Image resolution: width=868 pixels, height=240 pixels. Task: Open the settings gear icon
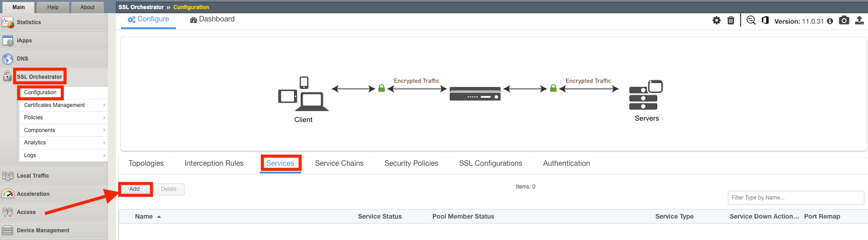point(717,20)
